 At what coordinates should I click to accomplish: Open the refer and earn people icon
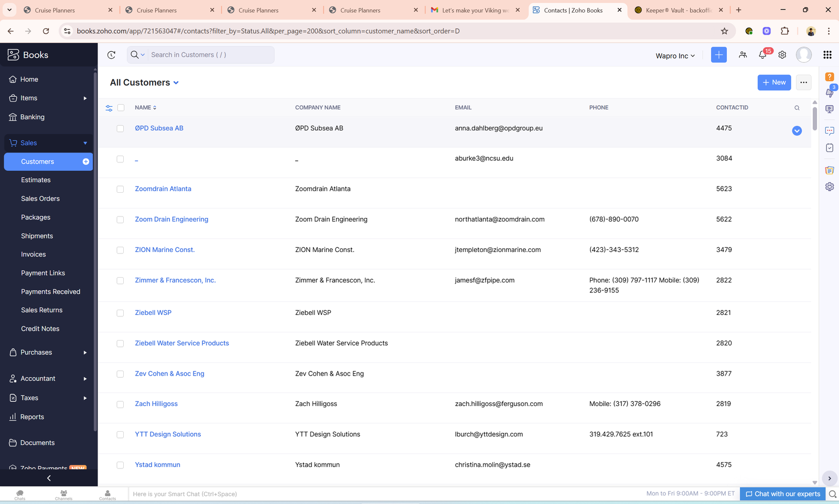(743, 55)
